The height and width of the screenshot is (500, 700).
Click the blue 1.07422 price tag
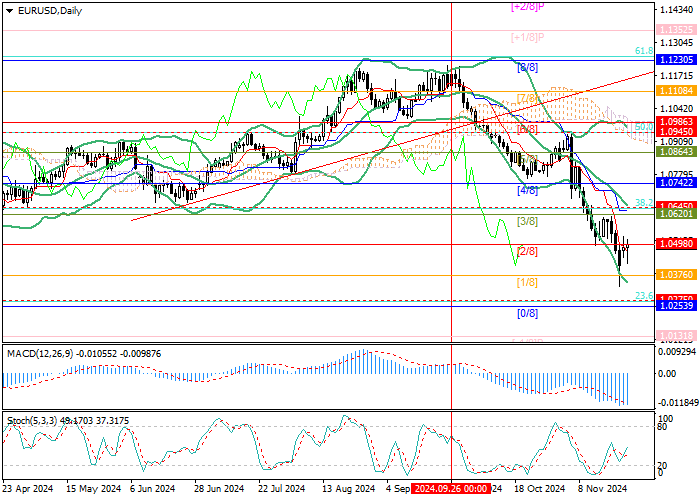click(x=677, y=183)
